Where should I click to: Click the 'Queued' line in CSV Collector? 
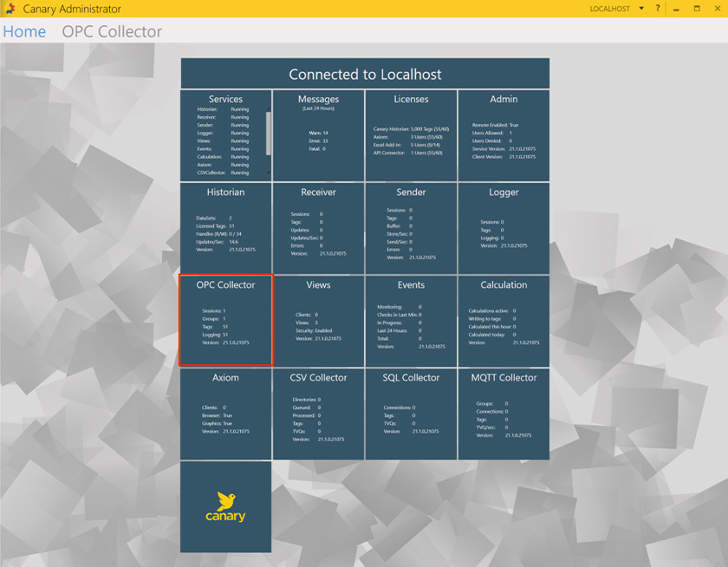(x=307, y=407)
